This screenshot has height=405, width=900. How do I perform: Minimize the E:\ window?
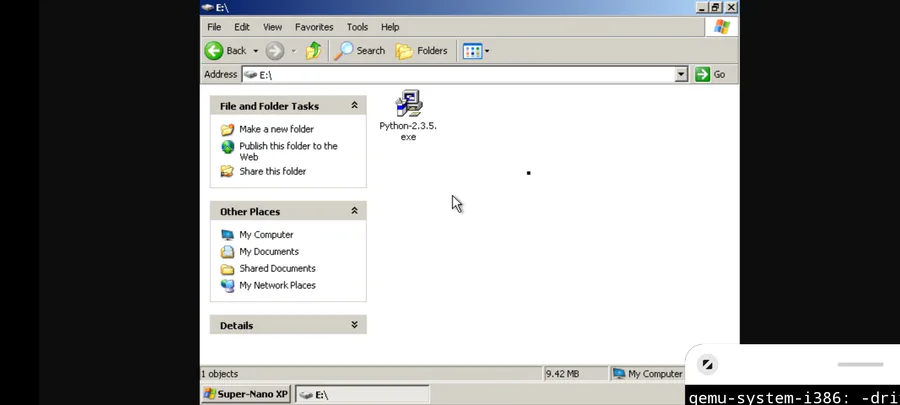[x=703, y=7]
